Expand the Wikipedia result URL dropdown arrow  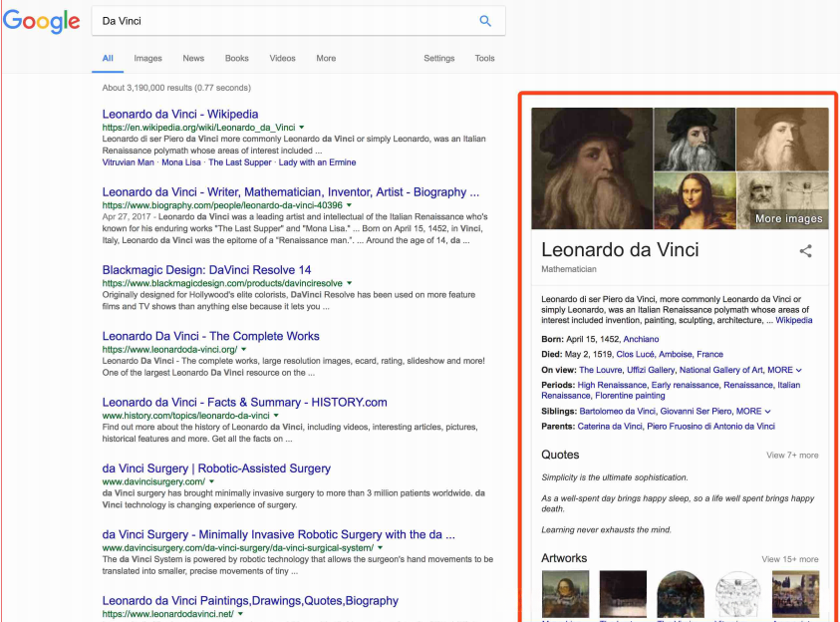click(x=302, y=128)
